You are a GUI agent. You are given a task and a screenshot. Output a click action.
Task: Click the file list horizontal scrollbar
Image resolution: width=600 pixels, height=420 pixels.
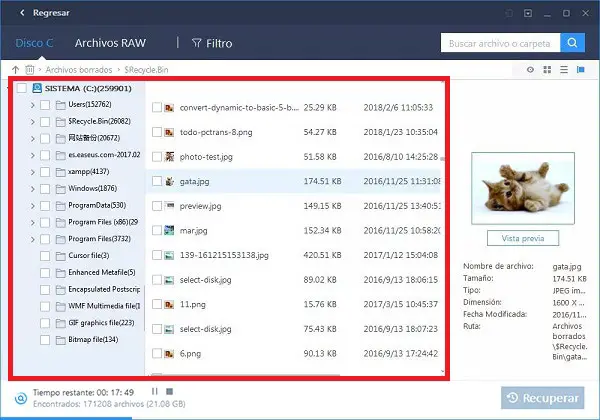pos(245,374)
